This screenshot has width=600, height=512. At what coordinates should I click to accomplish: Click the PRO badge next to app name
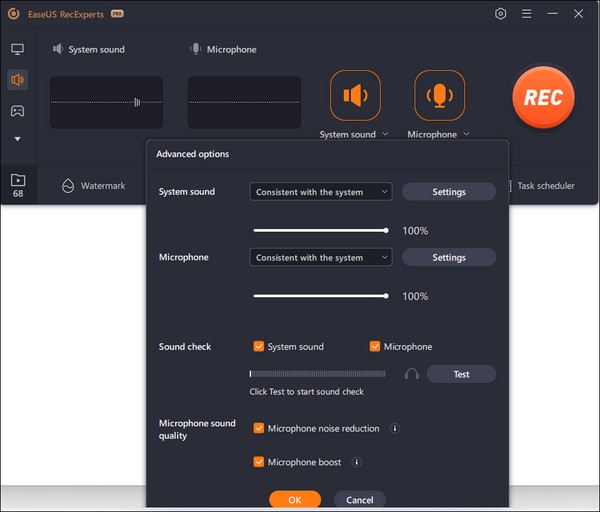[117, 14]
